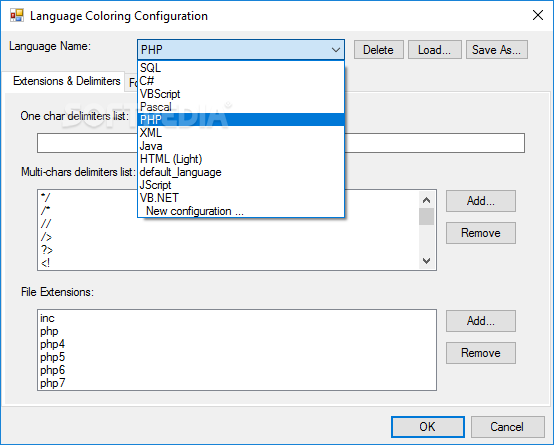Pick VBScript from the language list

pyautogui.click(x=241, y=94)
